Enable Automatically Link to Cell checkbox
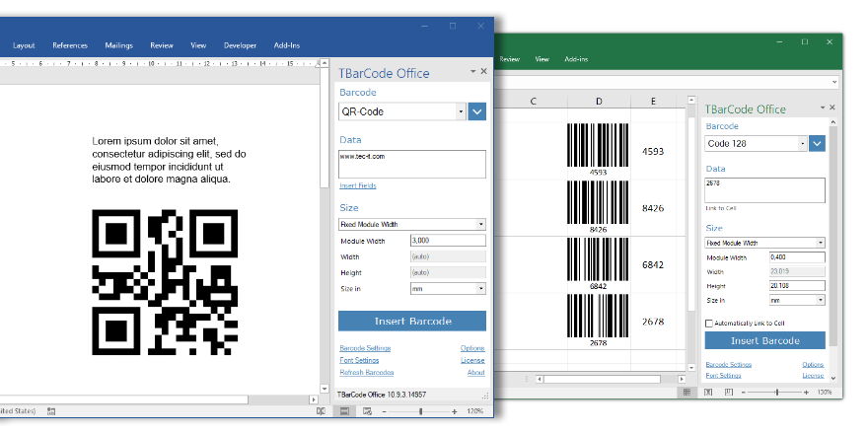The width and height of the screenshot is (868, 434). coord(708,324)
